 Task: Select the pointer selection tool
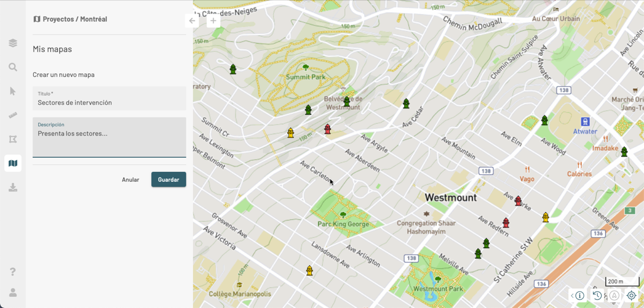(x=13, y=91)
